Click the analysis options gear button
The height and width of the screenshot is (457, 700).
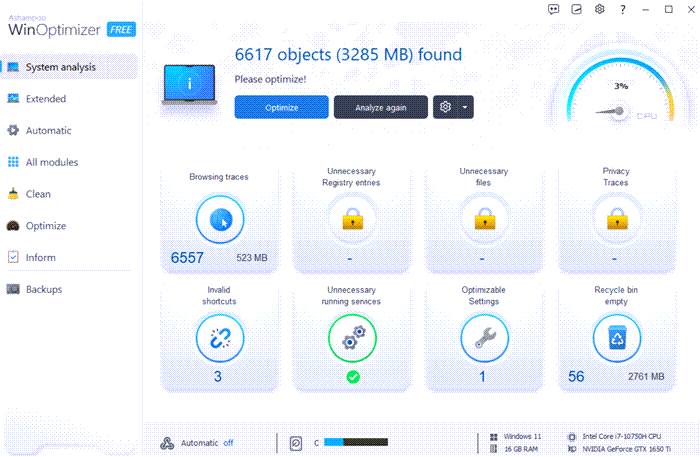[x=445, y=107]
